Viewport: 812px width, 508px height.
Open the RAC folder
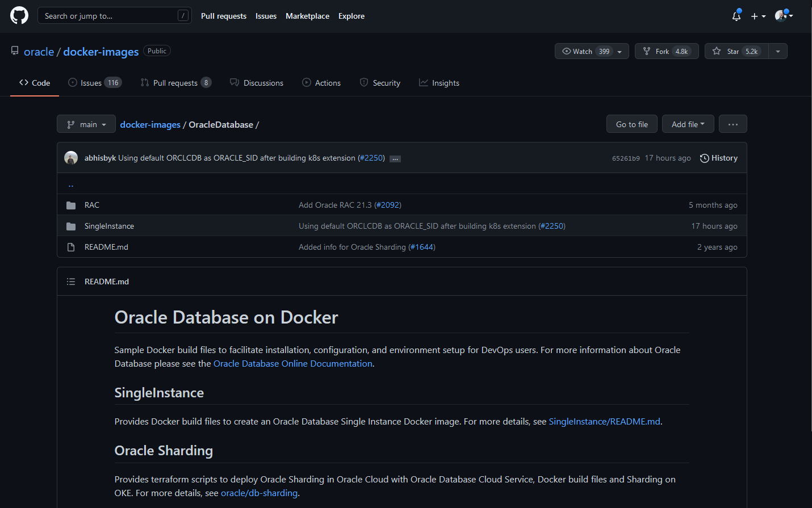click(92, 205)
